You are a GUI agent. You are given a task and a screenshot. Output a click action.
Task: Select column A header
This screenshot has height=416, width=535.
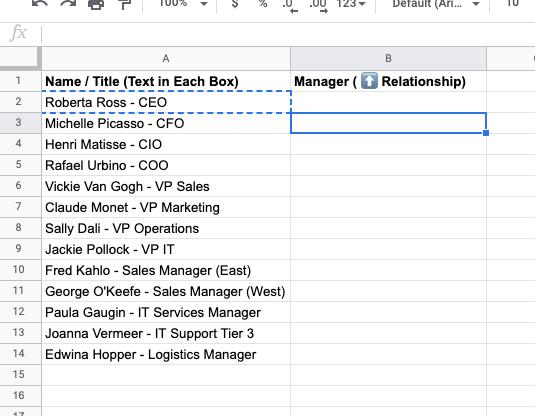(x=166, y=59)
